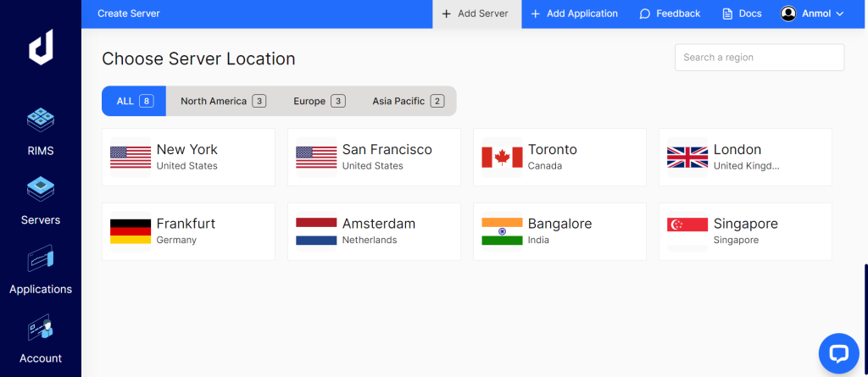Viewport: 868px width, 377px height.
Task: Choose the New York server location
Action: click(x=188, y=157)
